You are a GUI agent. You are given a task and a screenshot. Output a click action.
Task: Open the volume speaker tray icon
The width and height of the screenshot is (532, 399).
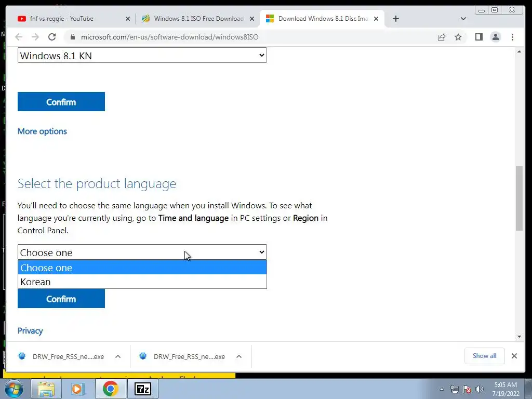coord(480,390)
